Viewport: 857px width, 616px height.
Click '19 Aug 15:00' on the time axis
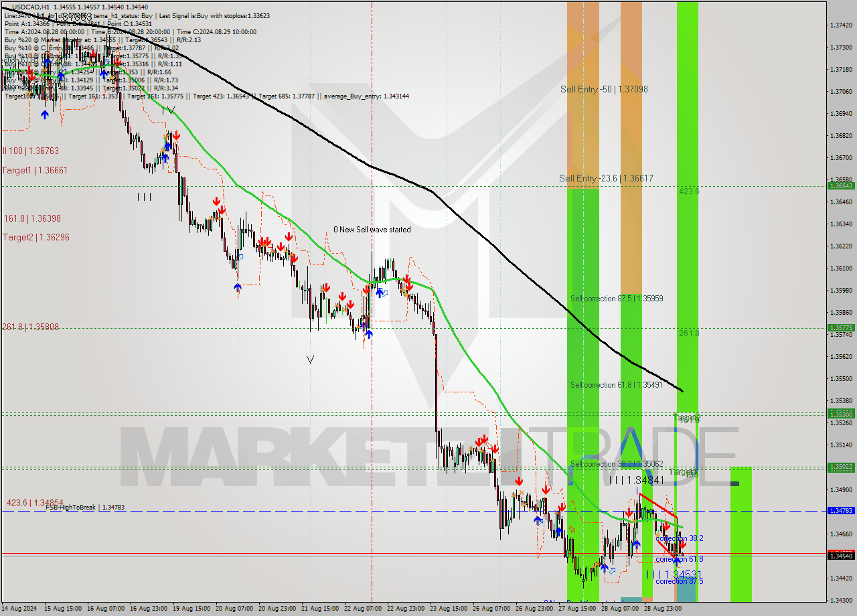click(x=191, y=609)
